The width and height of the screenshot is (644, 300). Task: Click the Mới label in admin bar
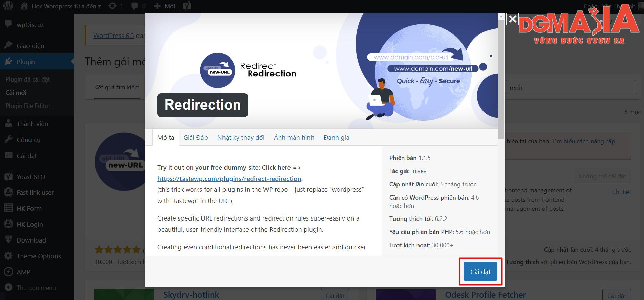(170, 6)
